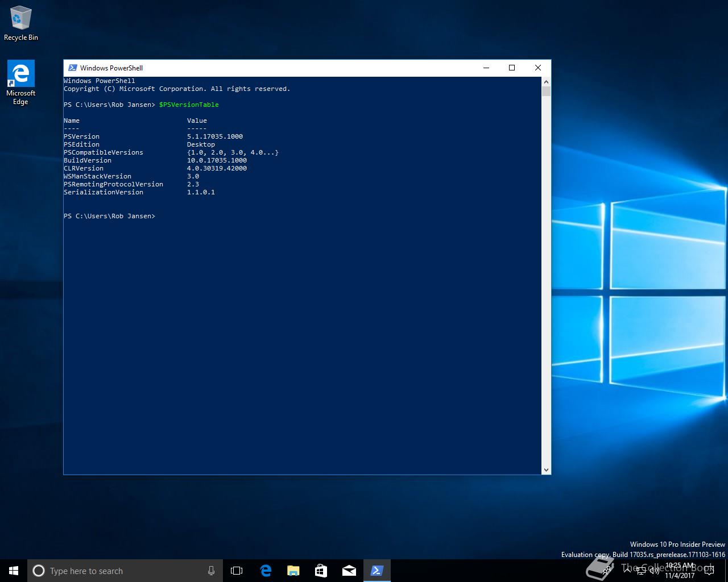Open the Action Center notification icon
This screenshot has width=728, height=582.
[x=709, y=571]
